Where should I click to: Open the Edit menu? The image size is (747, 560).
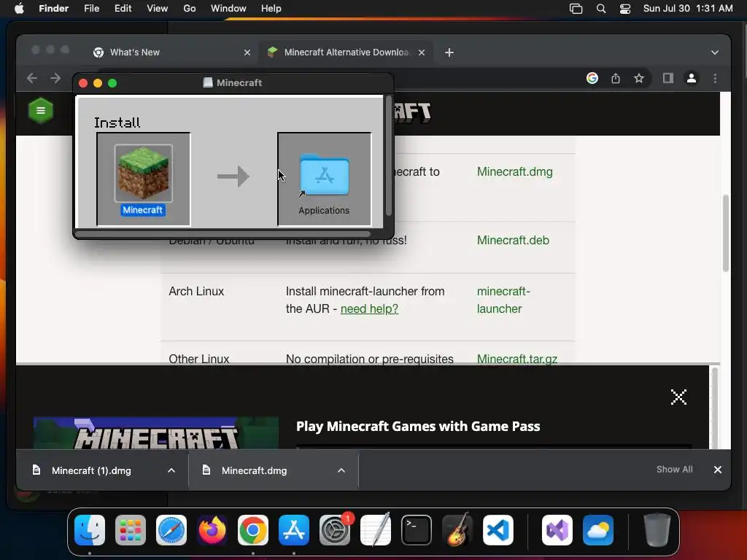point(123,9)
